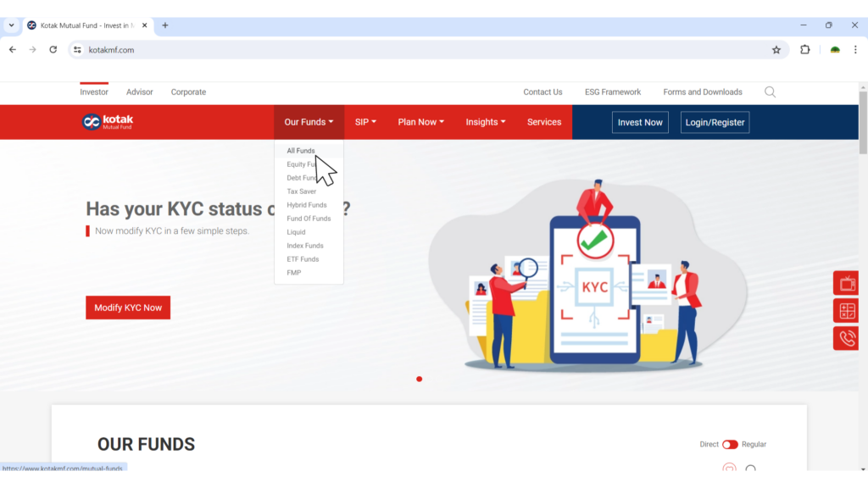Choose Hybrid Funds menu entry

pyautogui.click(x=309, y=205)
